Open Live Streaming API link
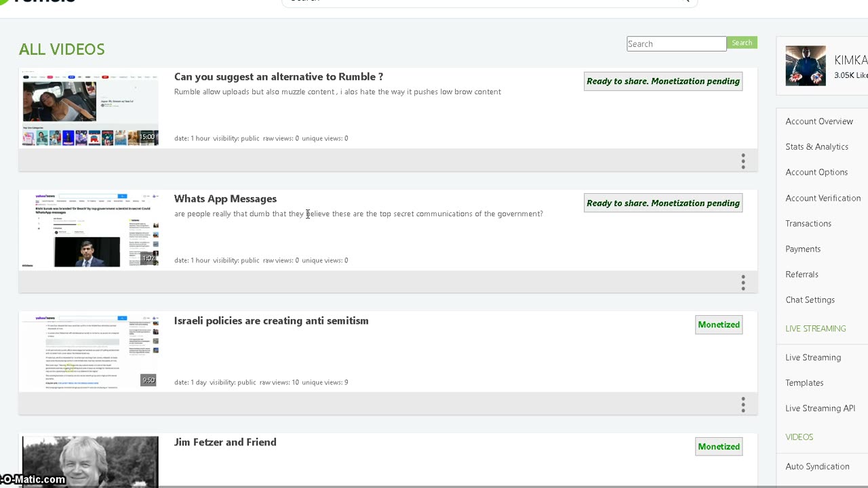 click(x=820, y=408)
